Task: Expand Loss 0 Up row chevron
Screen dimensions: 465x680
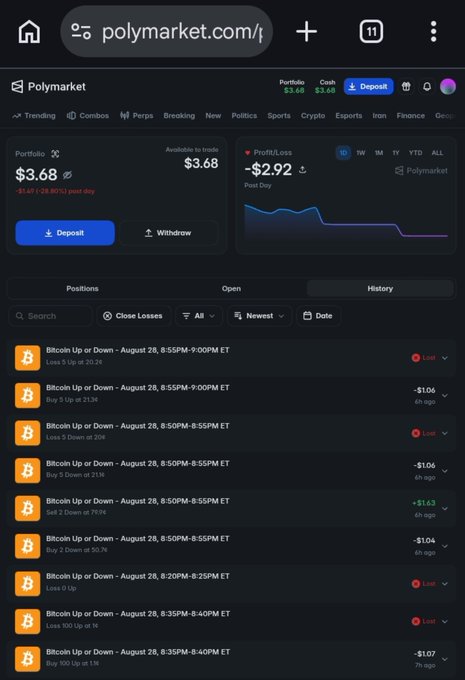Action: [445, 584]
